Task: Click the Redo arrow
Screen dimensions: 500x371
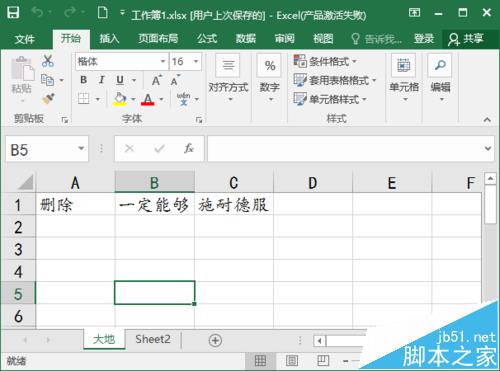Action: click(x=70, y=13)
